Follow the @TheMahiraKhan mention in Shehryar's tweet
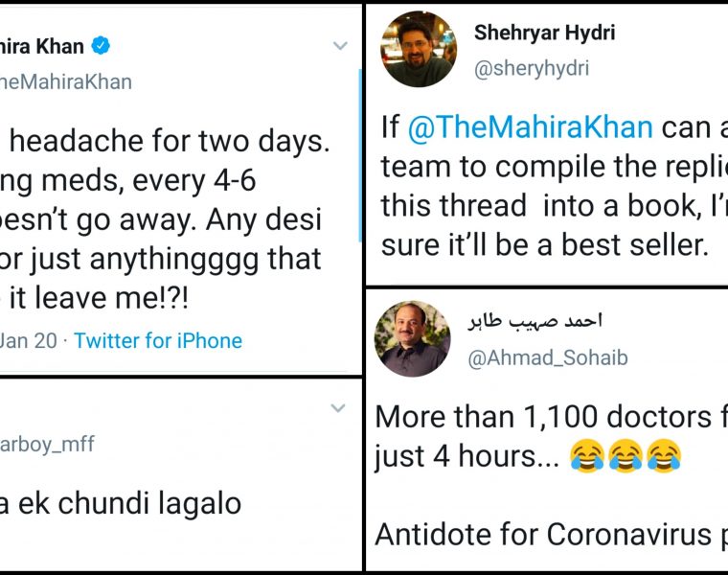This screenshot has height=575, width=728. pos(531,126)
